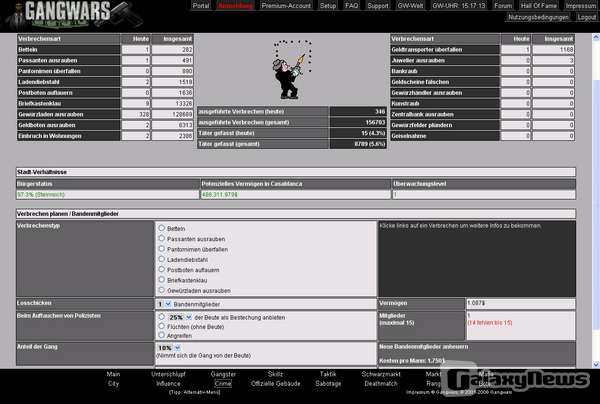Click Neue Bandenmitglieder anheuern heading
The image size is (600, 404).
tap(424, 347)
